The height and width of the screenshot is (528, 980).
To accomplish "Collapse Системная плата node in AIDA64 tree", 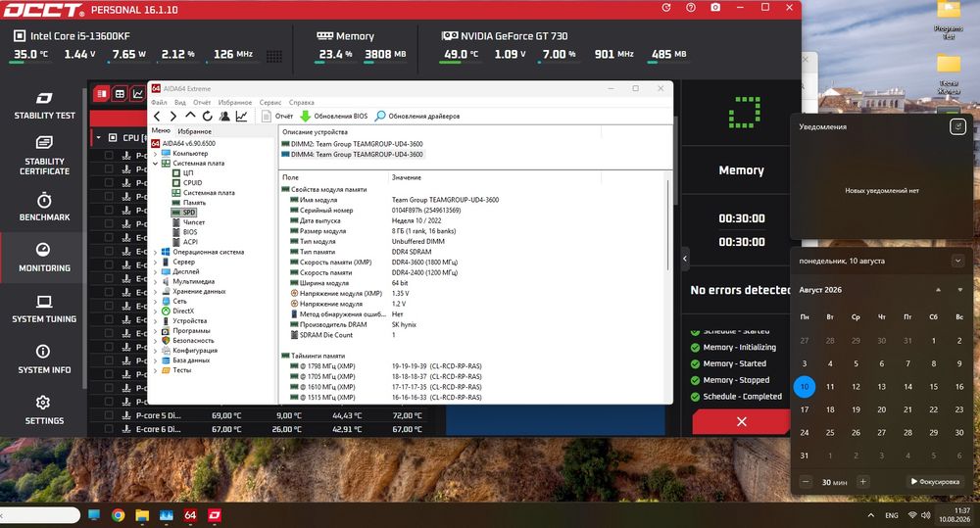I will 156,163.
